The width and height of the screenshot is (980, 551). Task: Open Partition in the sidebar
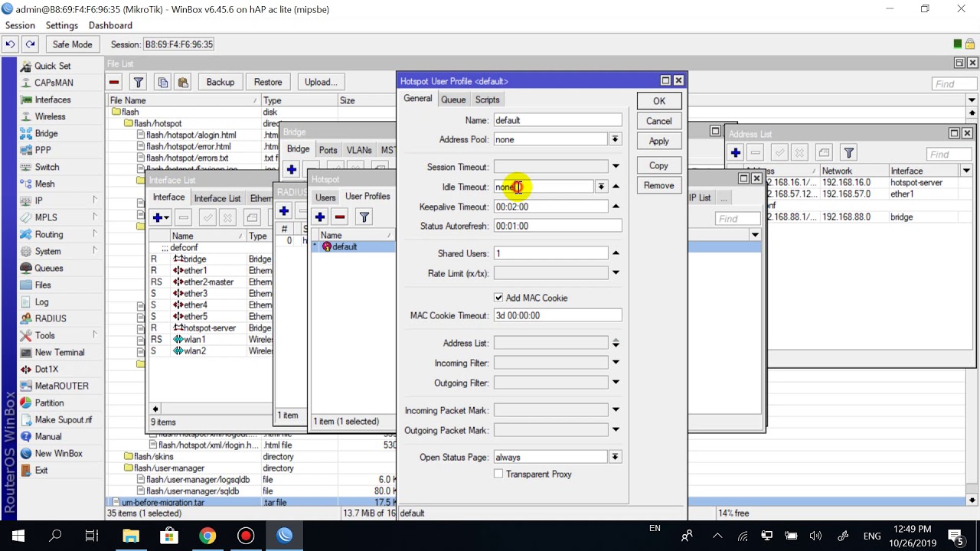coord(49,403)
